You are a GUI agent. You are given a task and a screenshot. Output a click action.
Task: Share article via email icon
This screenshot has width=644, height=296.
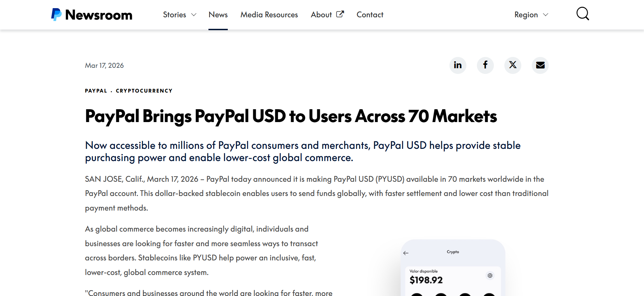tap(540, 65)
